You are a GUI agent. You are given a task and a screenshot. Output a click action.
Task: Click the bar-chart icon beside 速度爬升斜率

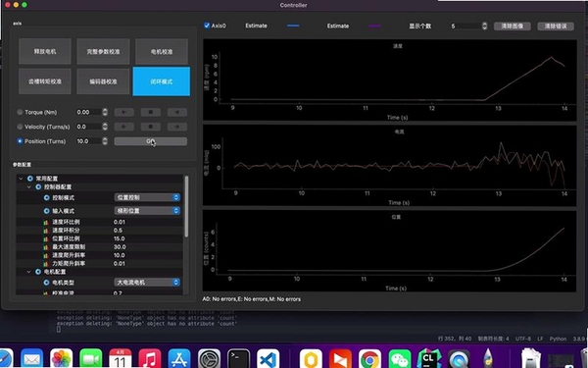click(46, 255)
